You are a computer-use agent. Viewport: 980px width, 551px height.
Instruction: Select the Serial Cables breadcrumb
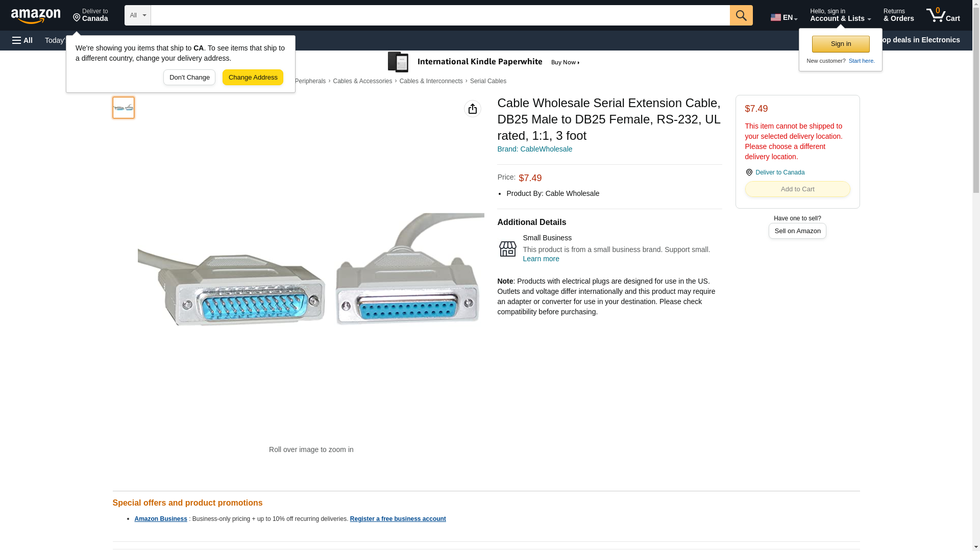[x=488, y=81]
